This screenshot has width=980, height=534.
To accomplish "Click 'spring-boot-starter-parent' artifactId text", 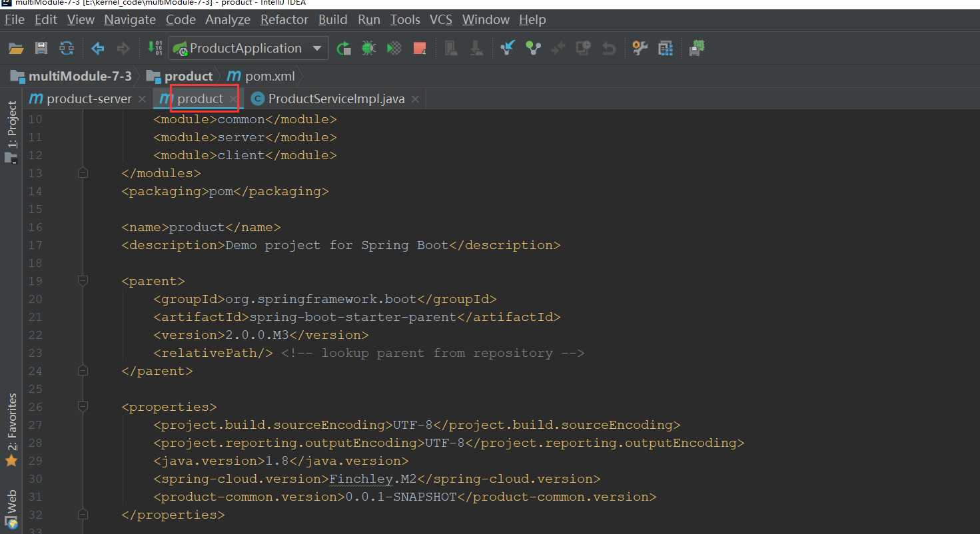I will (x=352, y=317).
